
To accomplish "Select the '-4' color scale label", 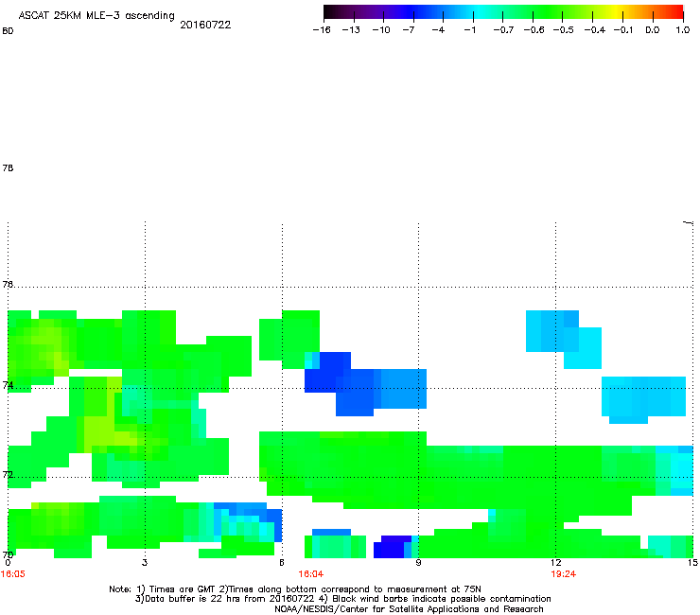I will pos(438,30).
